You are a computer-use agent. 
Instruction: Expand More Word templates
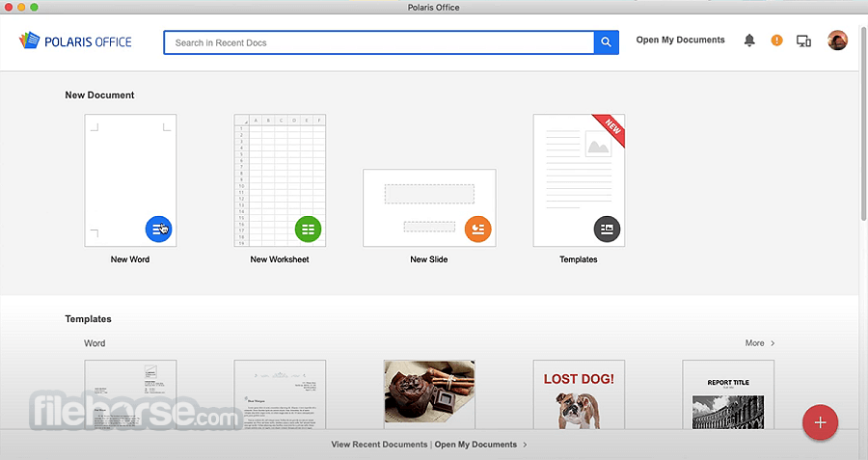point(760,343)
